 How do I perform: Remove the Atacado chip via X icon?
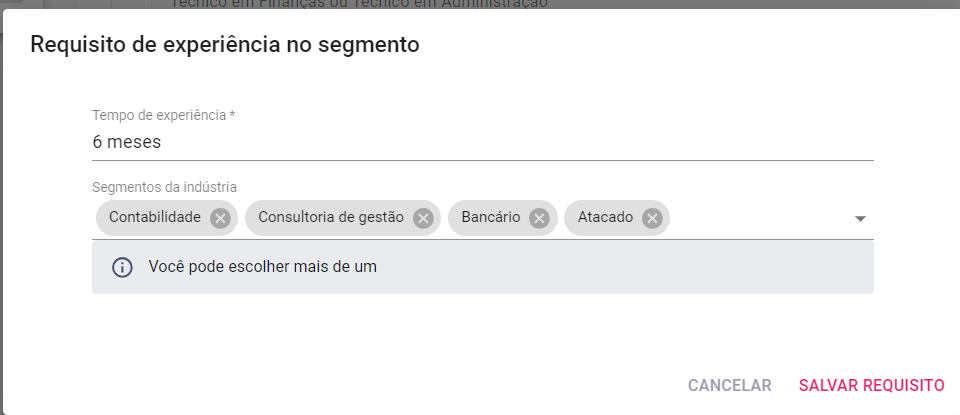(x=652, y=218)
